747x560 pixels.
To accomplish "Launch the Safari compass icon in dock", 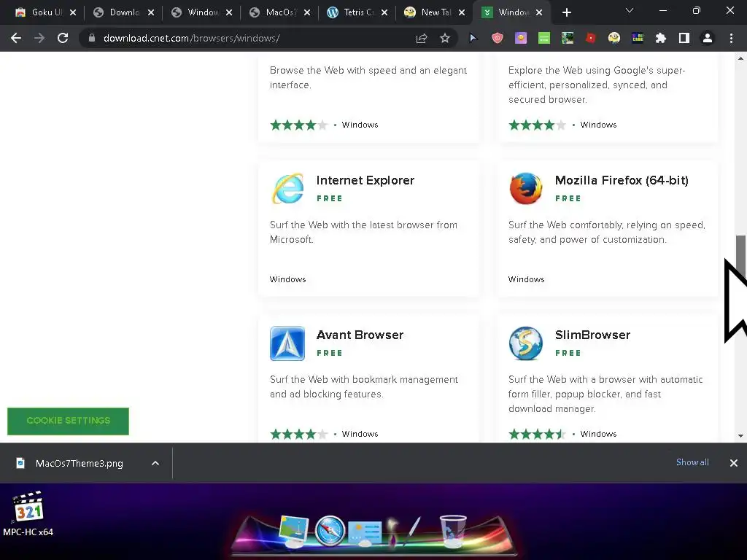I will pos(330,531).
